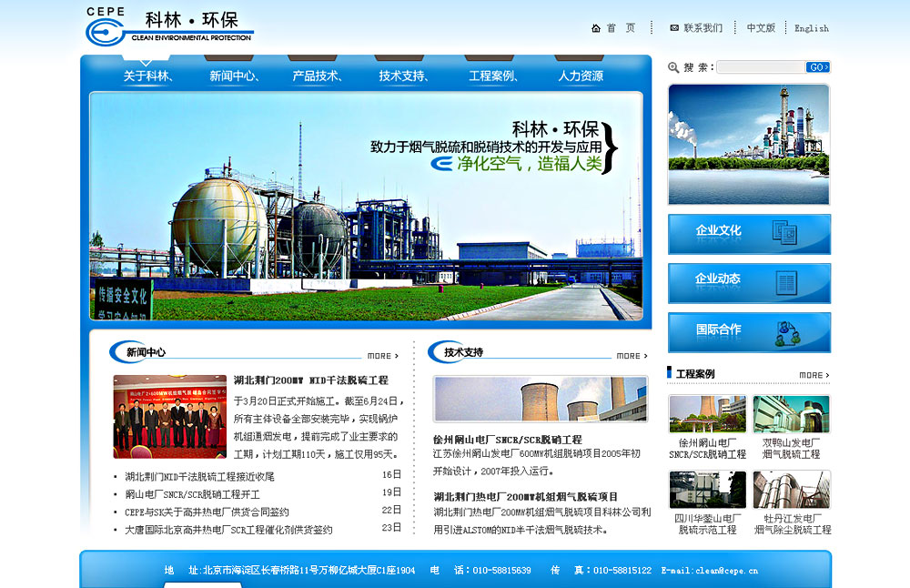Switch language to English

[811, 28]
